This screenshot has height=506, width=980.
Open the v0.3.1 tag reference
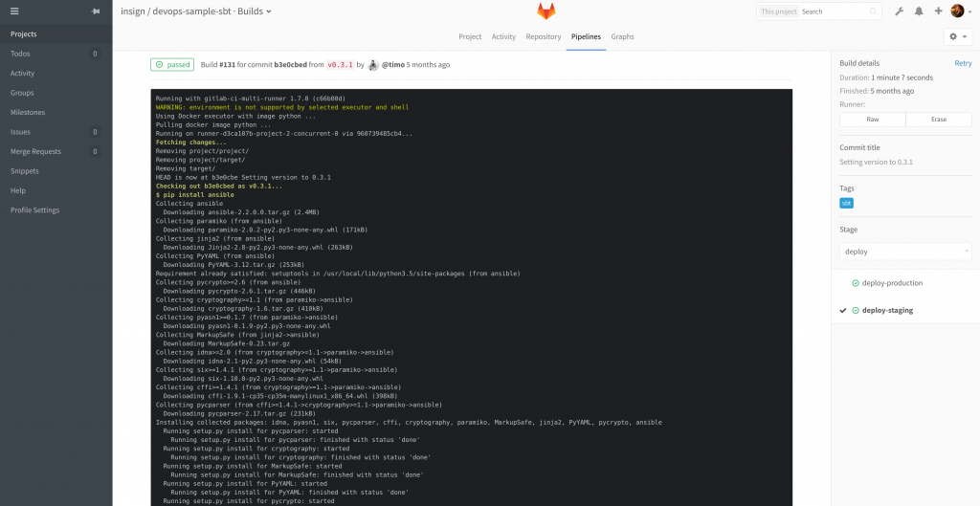(x=340, y=65)
